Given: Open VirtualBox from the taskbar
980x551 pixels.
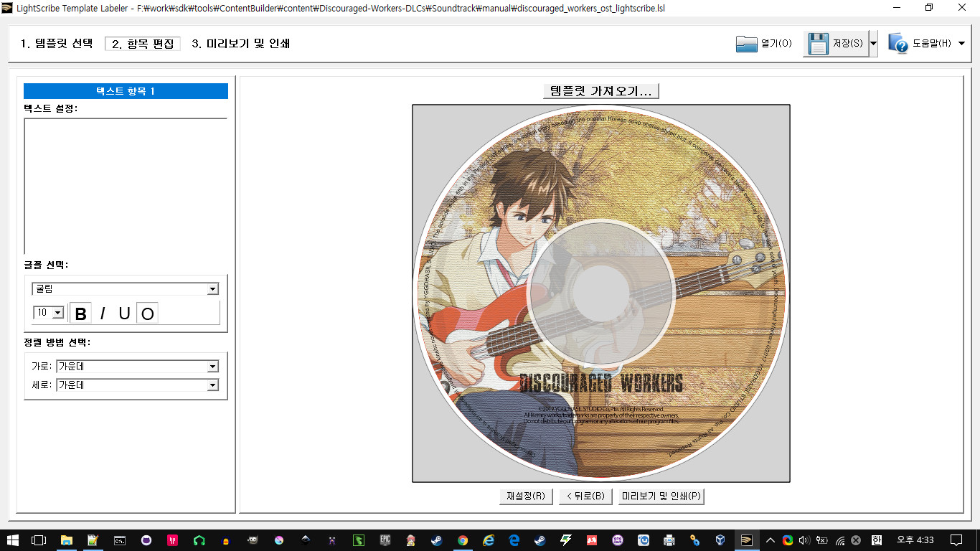Looking at the screenshot, I should click(x=720, y=540).
